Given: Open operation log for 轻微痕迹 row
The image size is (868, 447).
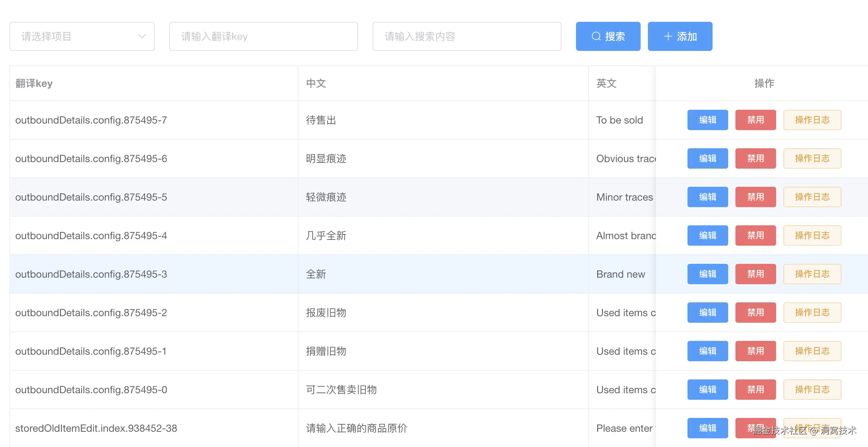Looking at the screenshot, I should click(812, 197).
